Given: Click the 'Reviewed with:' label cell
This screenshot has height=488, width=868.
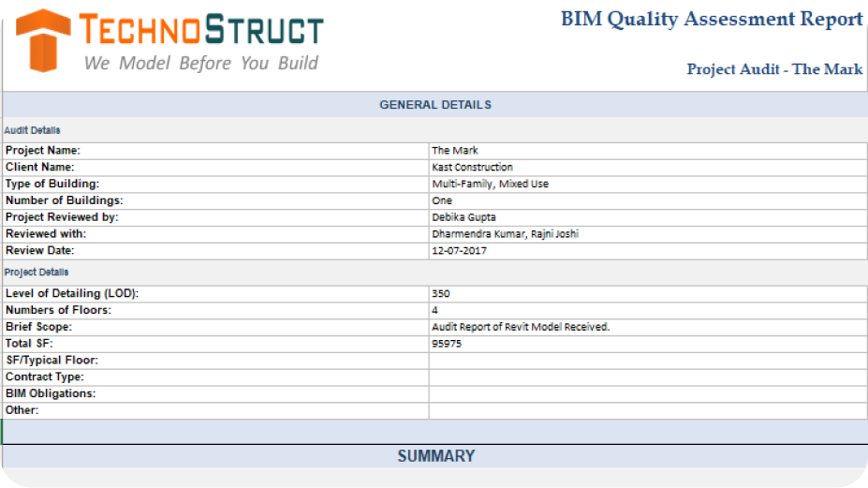Looking at the screenshot, I should 216,234.
